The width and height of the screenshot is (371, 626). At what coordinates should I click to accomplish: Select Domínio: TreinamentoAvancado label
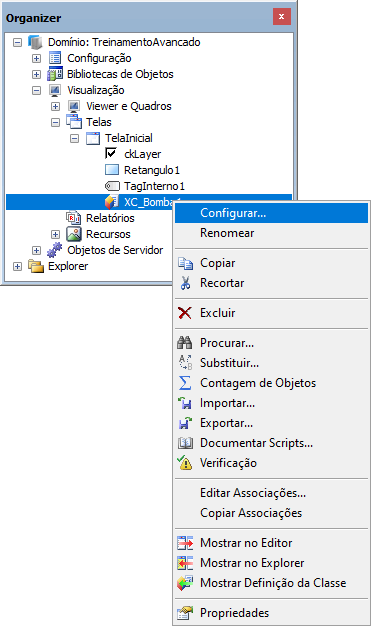(124, 42)
